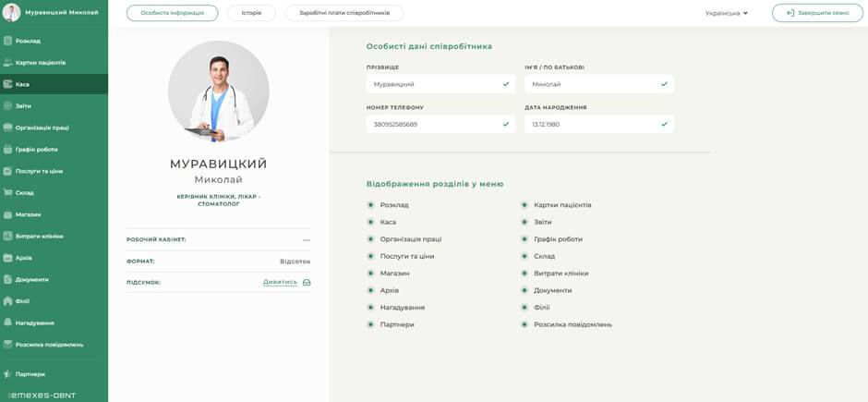Click the Склад warehouse icon
Viewport: 868px width, 402px height.
click(x=8, y=193)
